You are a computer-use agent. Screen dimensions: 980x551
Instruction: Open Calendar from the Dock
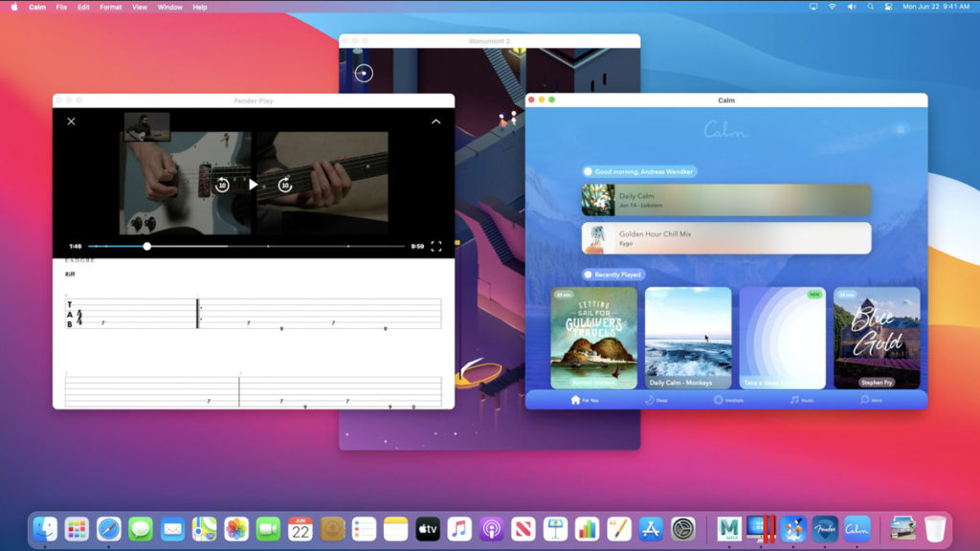pyautogui.click(x=300, y=530)
